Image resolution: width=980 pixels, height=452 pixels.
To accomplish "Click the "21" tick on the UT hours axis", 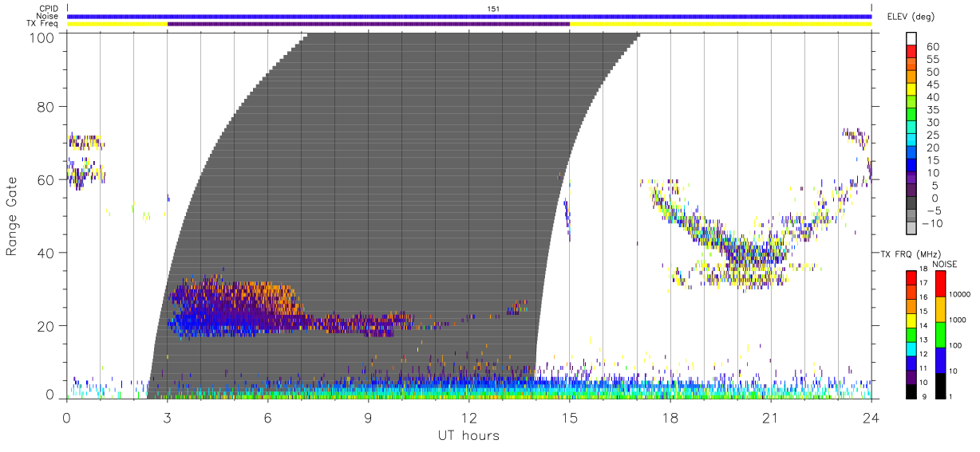I will pyautogui.click(x=770, y=417).
